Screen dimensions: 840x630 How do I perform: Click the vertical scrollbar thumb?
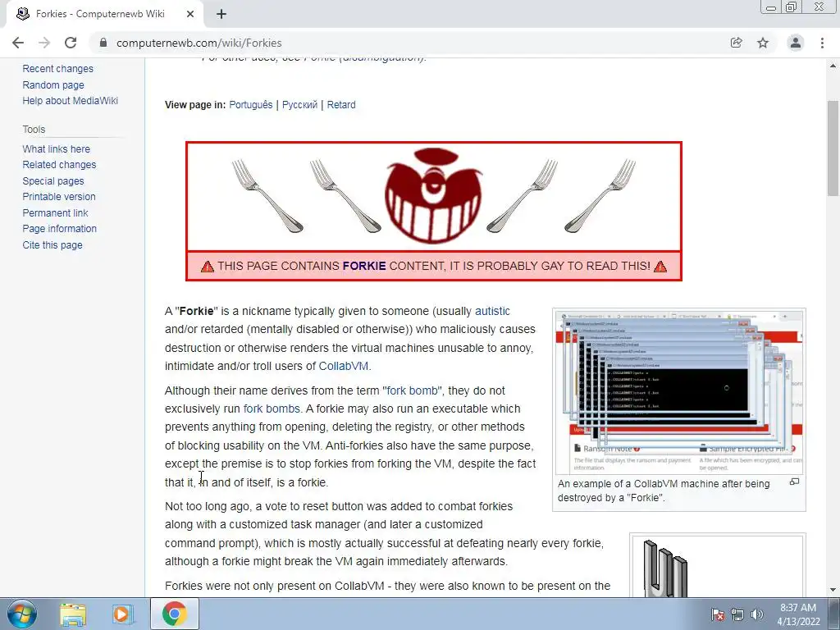[833, 148]
